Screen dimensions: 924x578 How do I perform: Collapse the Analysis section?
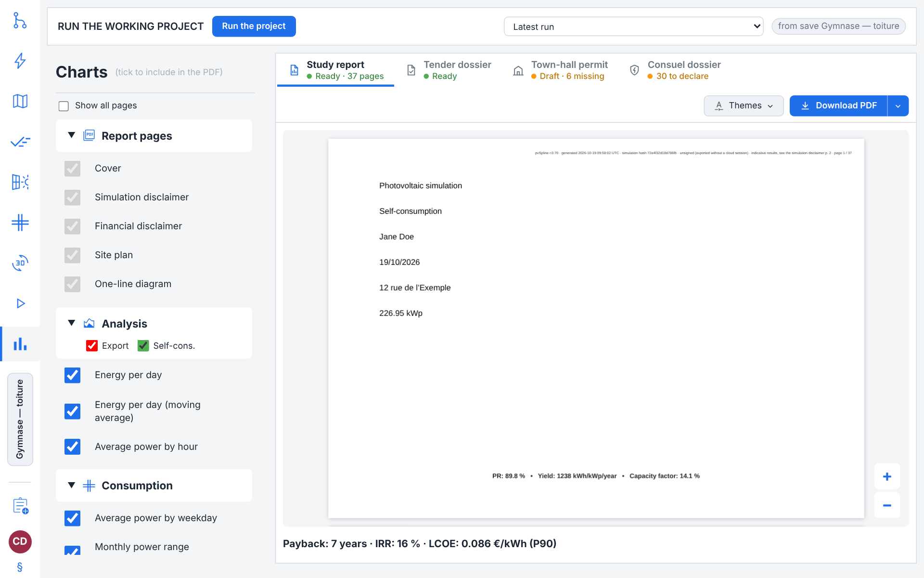(71, 323)
